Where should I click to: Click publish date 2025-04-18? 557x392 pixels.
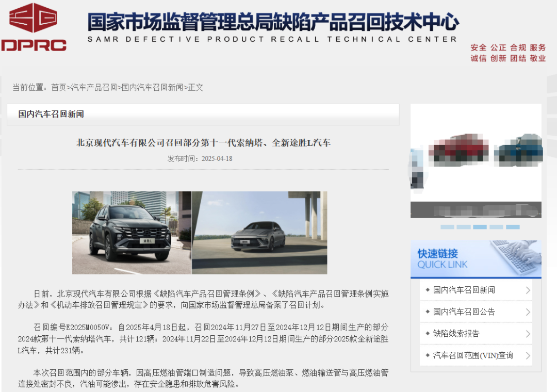point(217,158)
